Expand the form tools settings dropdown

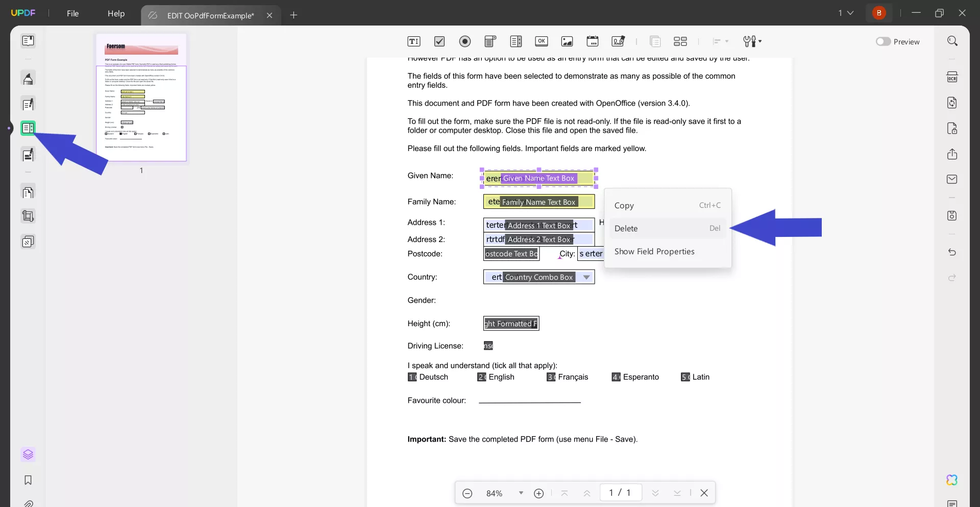click(x=752, y=41)
